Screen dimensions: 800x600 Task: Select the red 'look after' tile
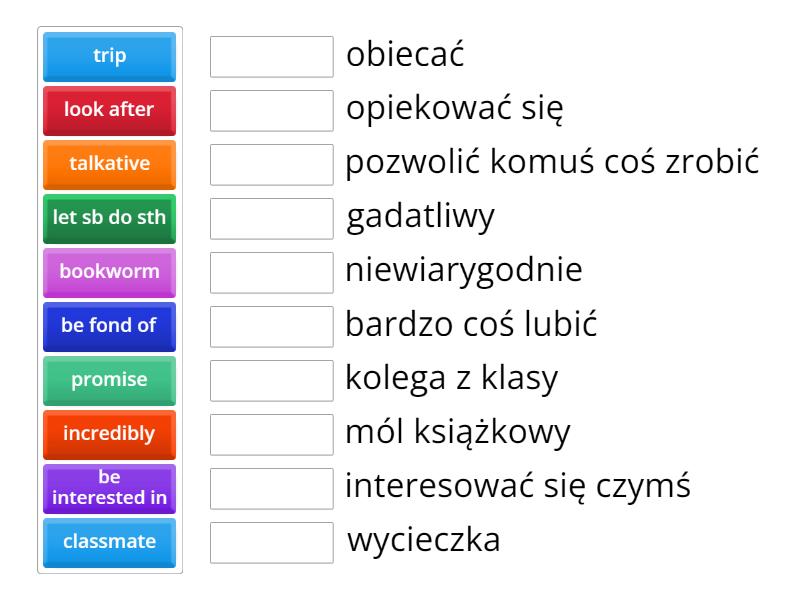(110, 110)
